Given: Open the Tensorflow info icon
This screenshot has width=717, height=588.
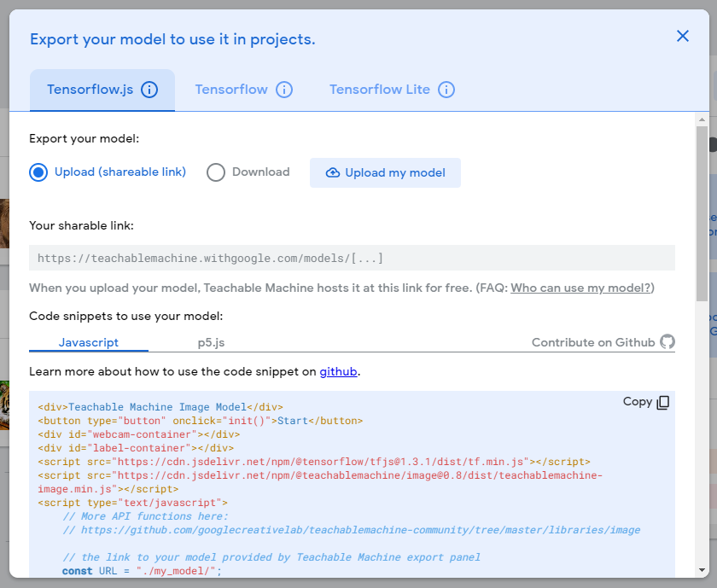Looking at the screenshot, I should click(x=284, y=90).
